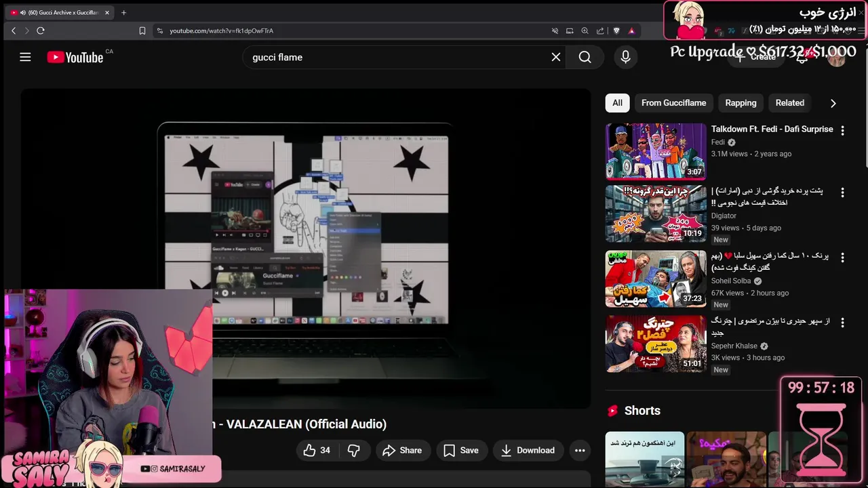Image resolution: width=868 pixels, height=488 pixels.
Task: Open options for Soheil Solba video
Action: 842,258
